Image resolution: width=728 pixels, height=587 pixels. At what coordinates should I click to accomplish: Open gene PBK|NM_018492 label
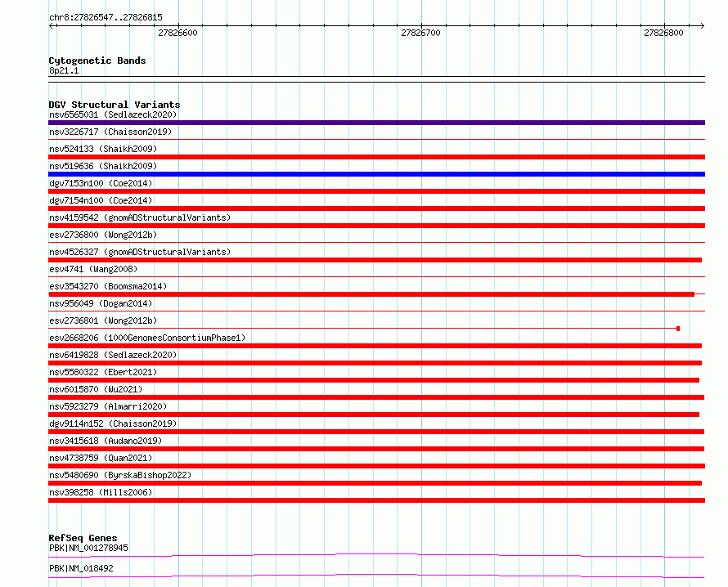81,568
